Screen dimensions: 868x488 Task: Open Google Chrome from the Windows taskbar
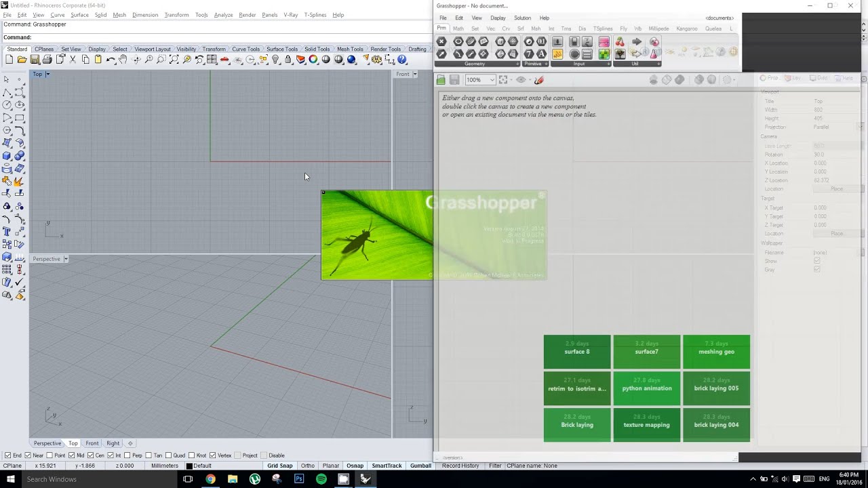(x=210, y=479)
